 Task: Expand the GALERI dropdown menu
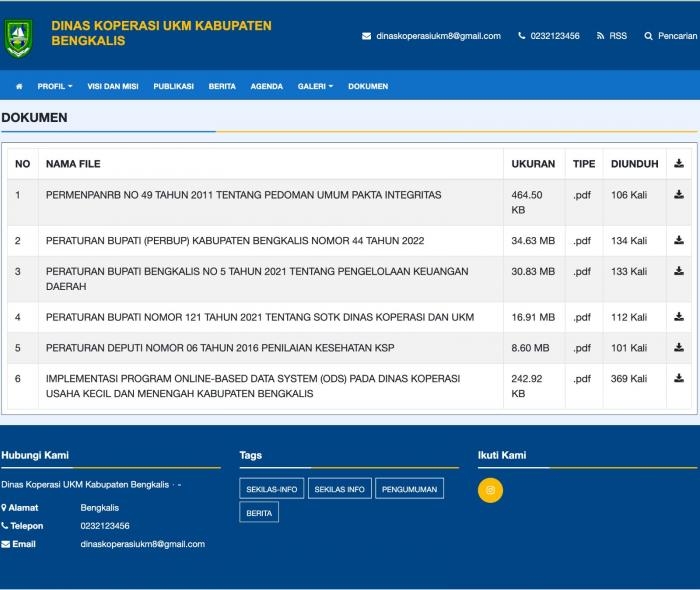pos(315,86)
